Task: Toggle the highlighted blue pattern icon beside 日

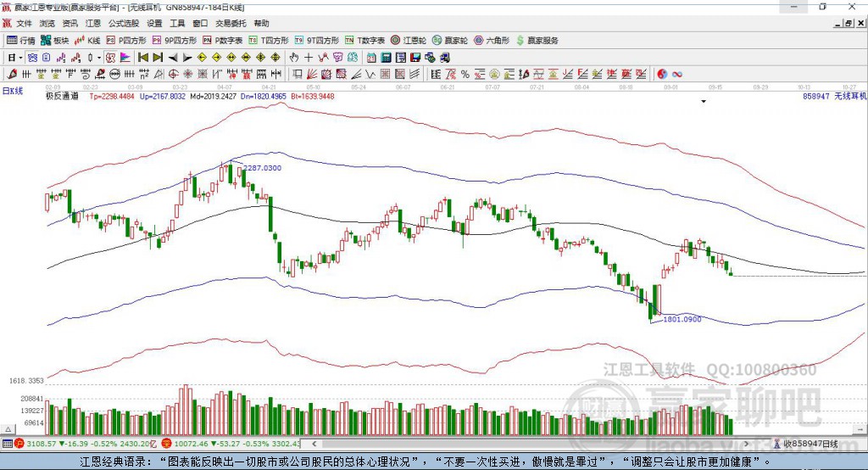Action: pyautogui.click(x=33, y=58)
